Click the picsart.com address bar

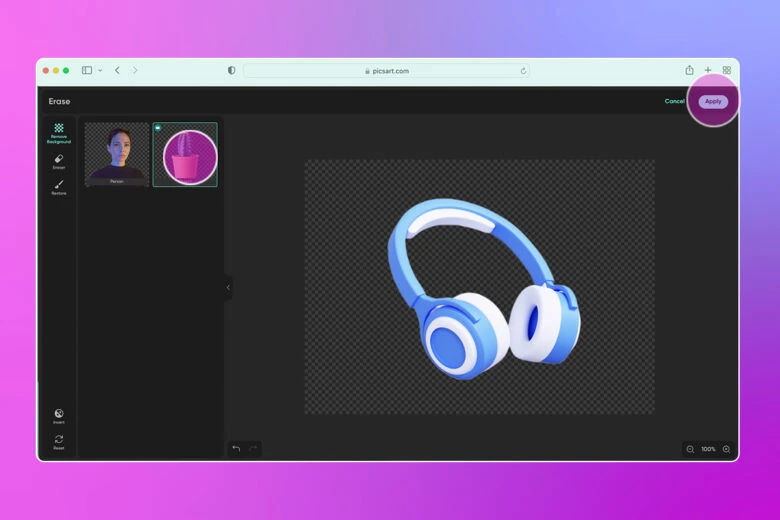point(386,71)
